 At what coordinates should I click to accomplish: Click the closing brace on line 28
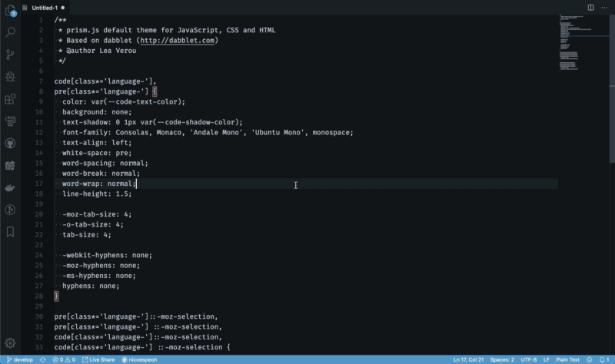tap(56, 296)
